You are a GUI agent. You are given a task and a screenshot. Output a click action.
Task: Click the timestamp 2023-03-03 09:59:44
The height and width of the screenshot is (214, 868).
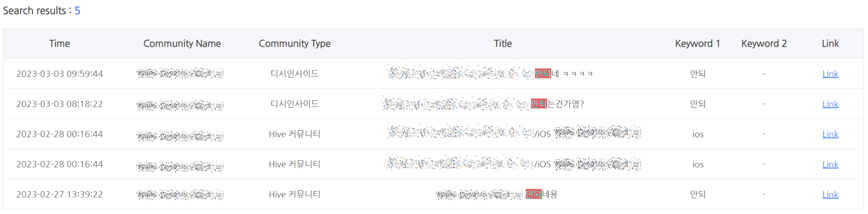point(59,74)
